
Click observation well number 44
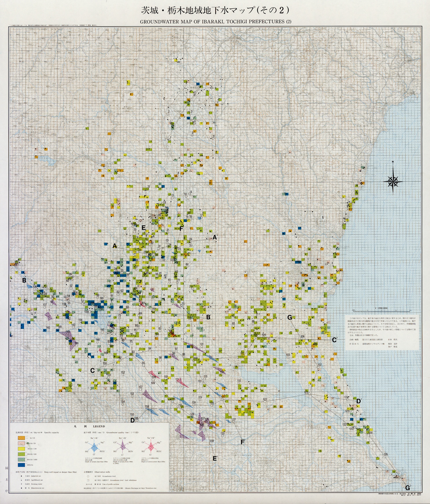(187, 264)
